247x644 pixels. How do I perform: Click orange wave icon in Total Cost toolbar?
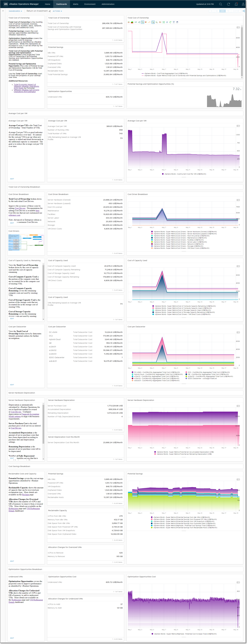click(149, 22)
